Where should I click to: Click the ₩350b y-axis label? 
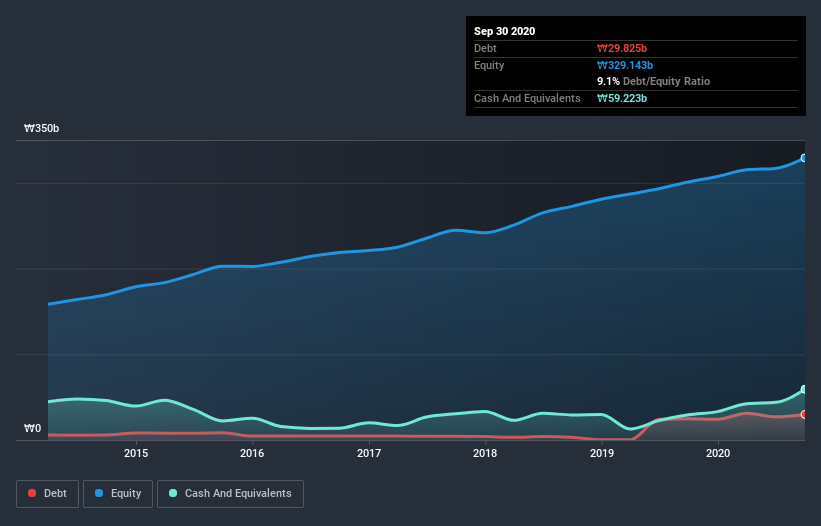(41, 128)
